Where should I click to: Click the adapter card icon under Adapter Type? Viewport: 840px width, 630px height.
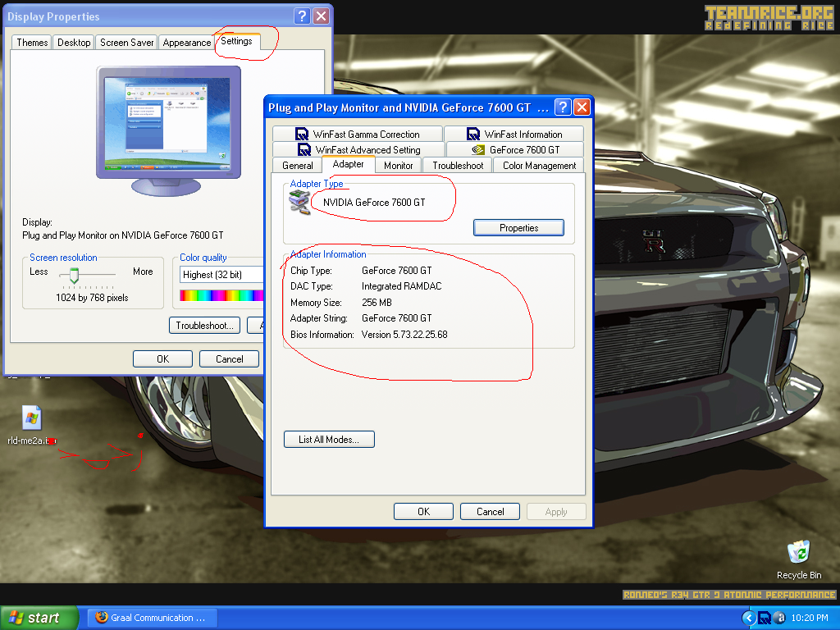[299, 203]
